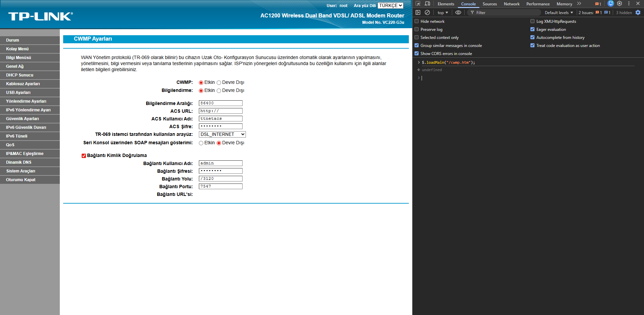This screenshot has height=315, width=644.
Task: Open the Kolay Menü sidebar item
Action: pos(30,49)
